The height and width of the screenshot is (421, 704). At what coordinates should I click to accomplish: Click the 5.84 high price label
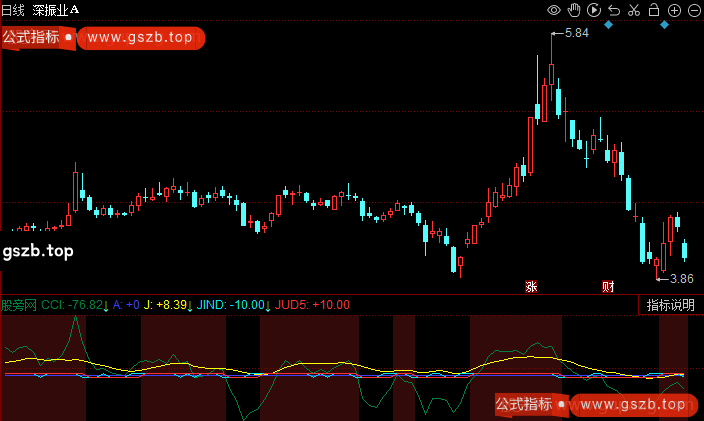577,33
